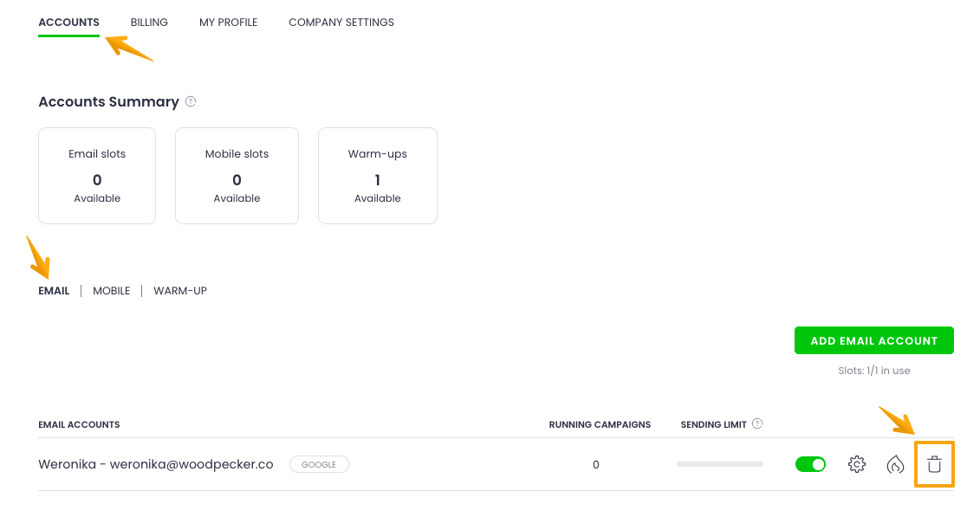Open warm-up flame icon for Weronika account
The width and height of the screenshot is (980, 517).
[895, 465]
